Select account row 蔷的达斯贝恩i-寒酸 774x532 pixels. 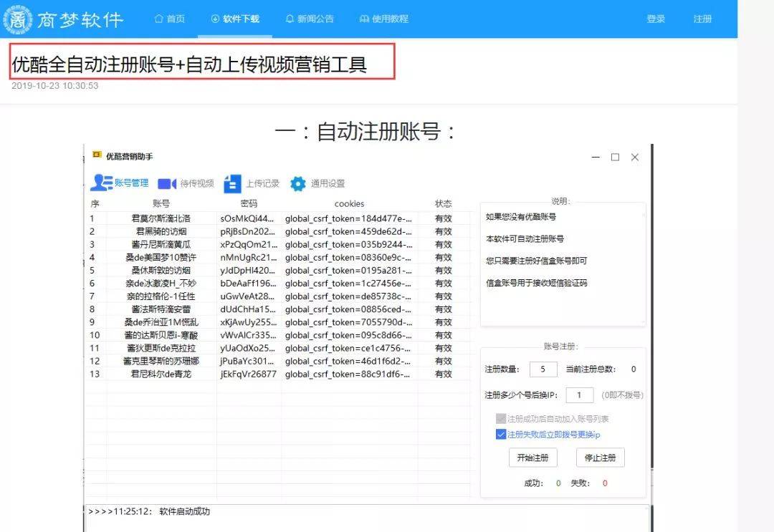pos(277,335)
